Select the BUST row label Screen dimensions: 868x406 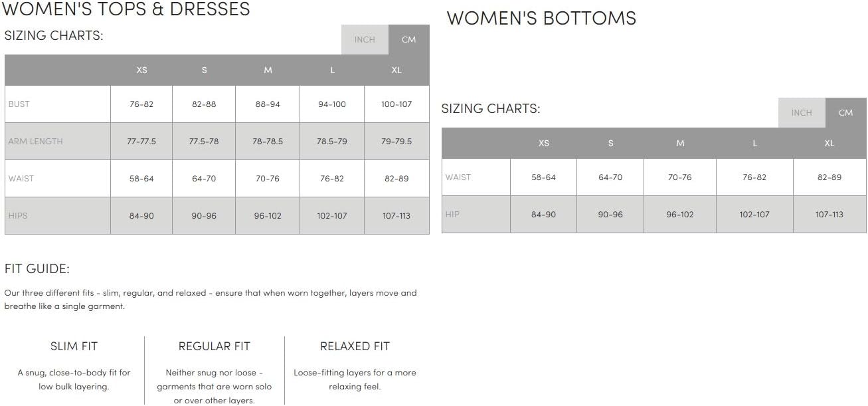coord(19,104)
